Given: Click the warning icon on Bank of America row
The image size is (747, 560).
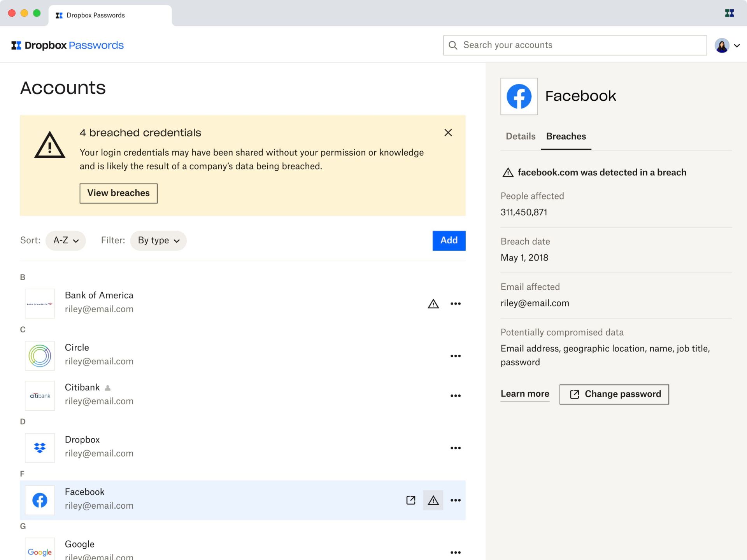Looking at the screenshot, I should click(x=433, y=303).
